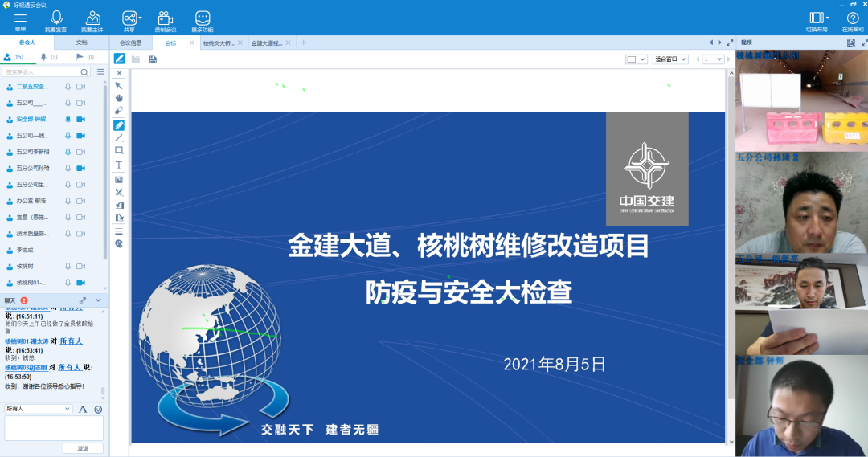Go to next whiteboard page arrow
The image size is (868, 457).
[728, 59]
